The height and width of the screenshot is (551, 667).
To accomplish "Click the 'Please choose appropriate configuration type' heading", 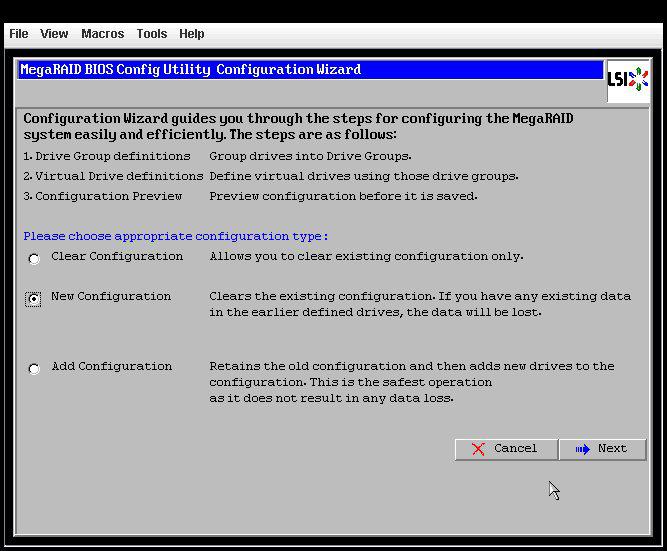I will (x=175, y=237).
